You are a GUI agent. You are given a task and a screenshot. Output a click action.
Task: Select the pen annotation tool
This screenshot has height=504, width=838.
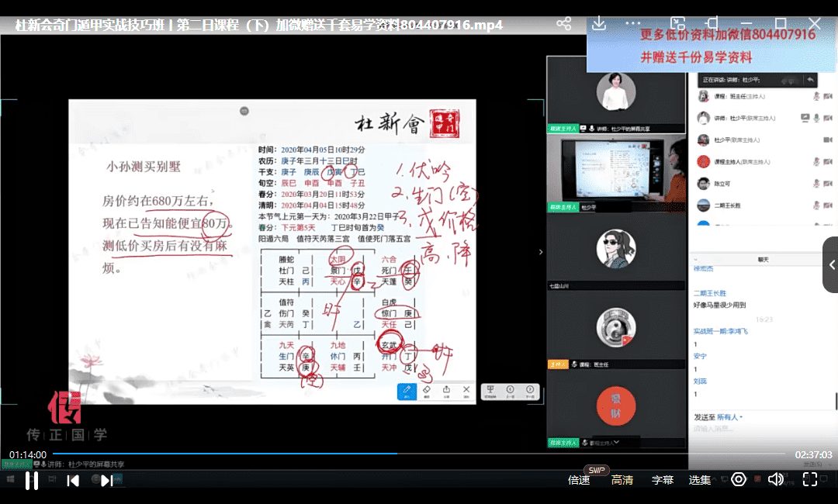pyautogui.click(x=407, y=391)
